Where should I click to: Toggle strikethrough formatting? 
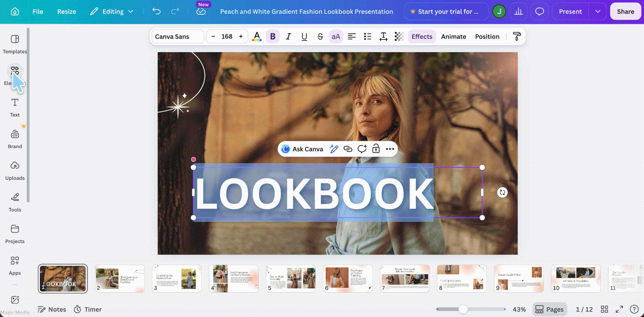(x=320, y=37)
